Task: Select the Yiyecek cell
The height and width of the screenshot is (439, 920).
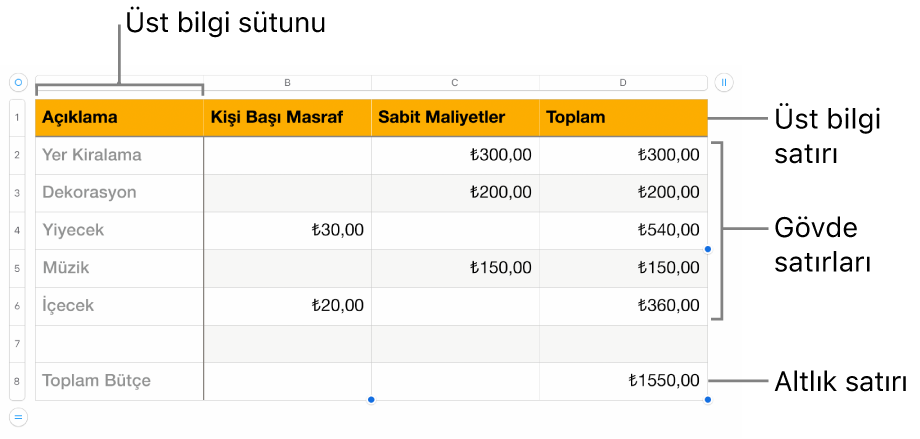Action: [x=120, y=231]
